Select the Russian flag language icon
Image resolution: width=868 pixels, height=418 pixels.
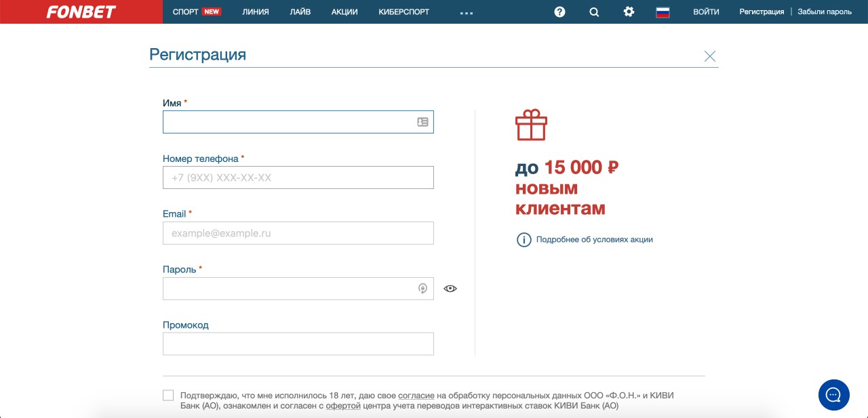click(x=663, y=12)
